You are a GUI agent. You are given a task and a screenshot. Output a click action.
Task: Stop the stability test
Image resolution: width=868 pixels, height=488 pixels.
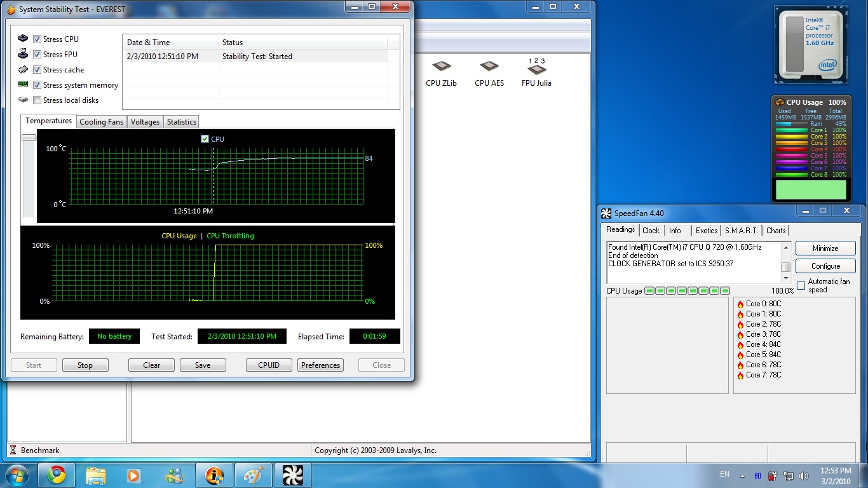pyautogui.click(x=85, y=365)
